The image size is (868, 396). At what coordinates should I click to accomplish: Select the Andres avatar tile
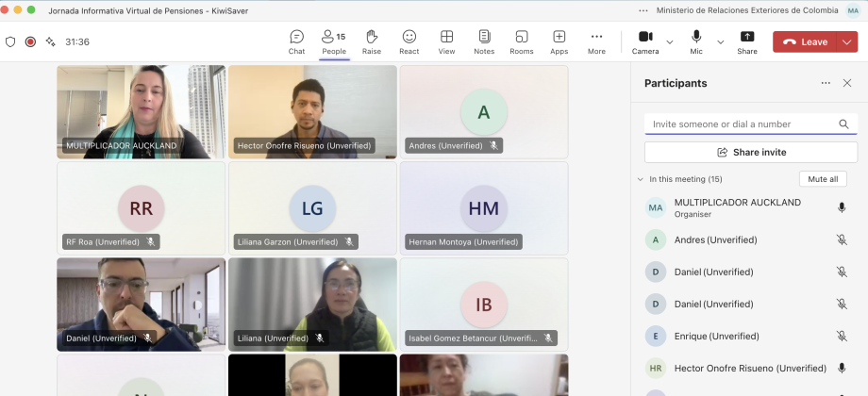pyautogui.click(x=484, y=112)
